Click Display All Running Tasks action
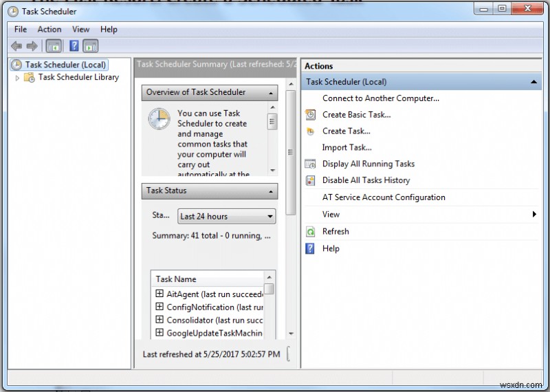This screenshot has width=550, height=392. pos(368,164)
